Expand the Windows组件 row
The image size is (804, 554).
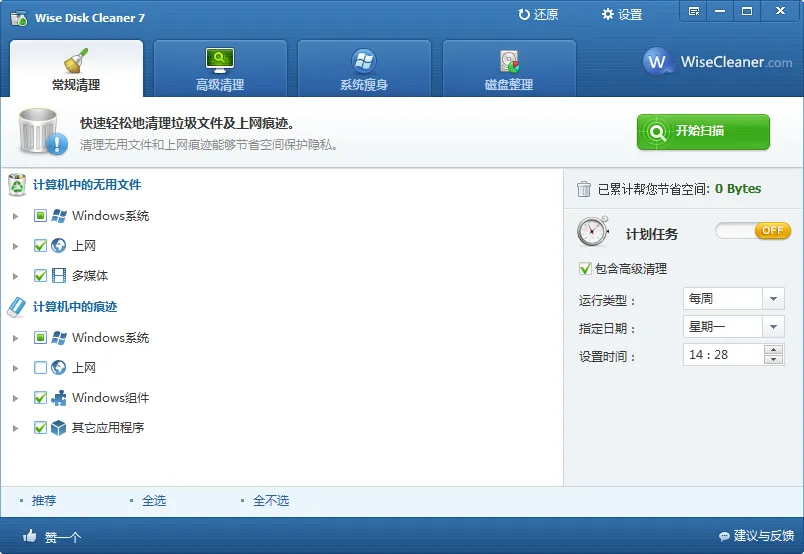(15, 398)
